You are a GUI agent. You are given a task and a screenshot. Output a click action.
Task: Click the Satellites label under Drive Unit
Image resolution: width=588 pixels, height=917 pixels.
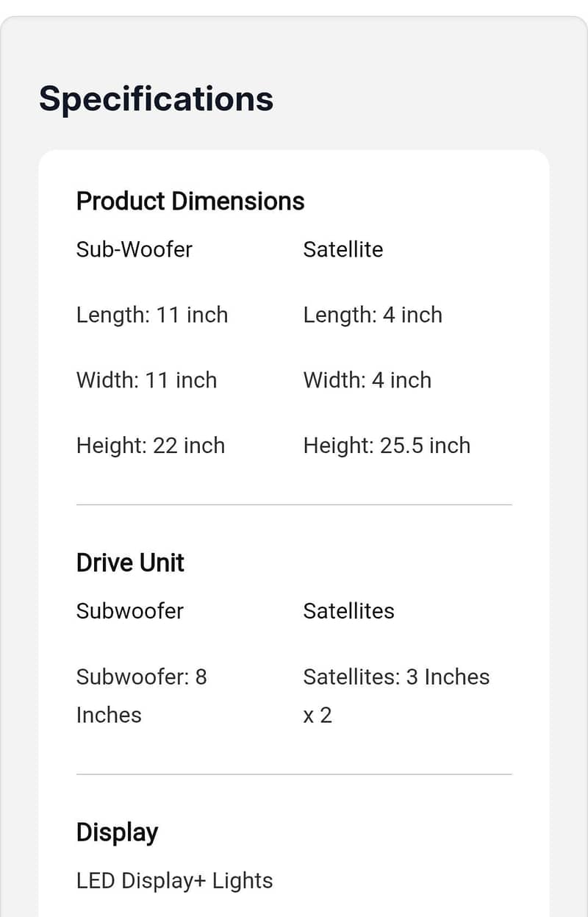click(x=348, y=611)
